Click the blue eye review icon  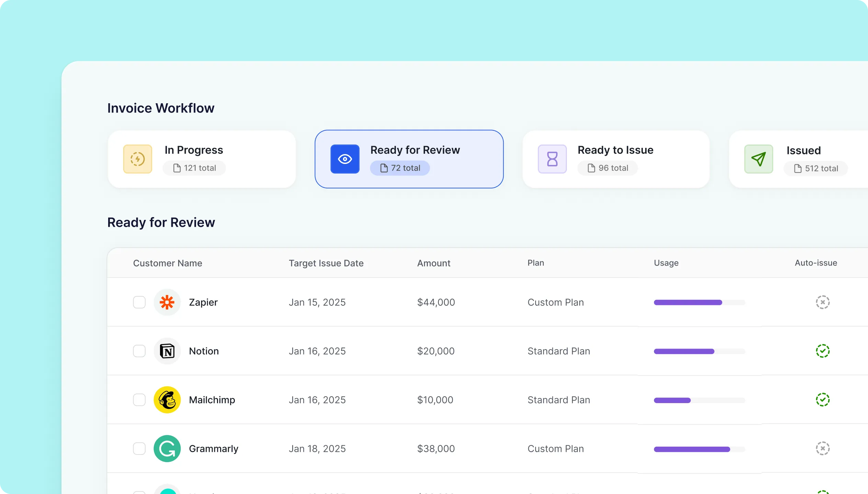pos(345,159)
